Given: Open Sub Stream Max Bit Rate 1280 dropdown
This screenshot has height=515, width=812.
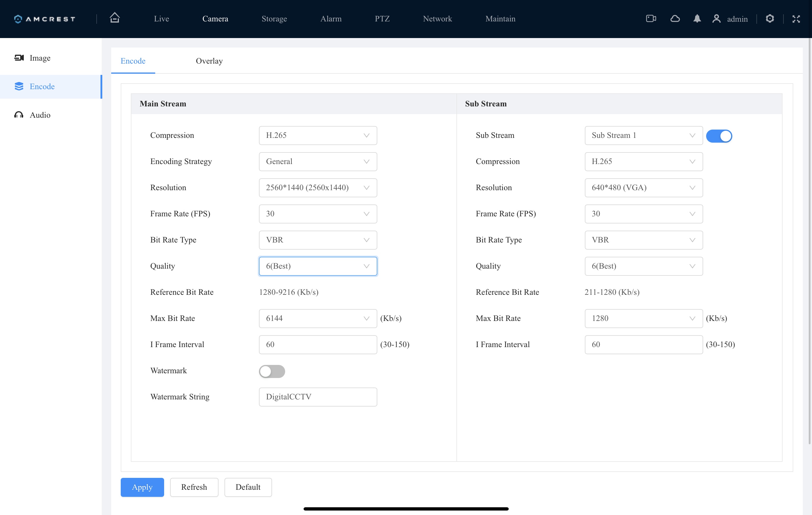Looking at the screenshot, I should (x=643, y=319).
